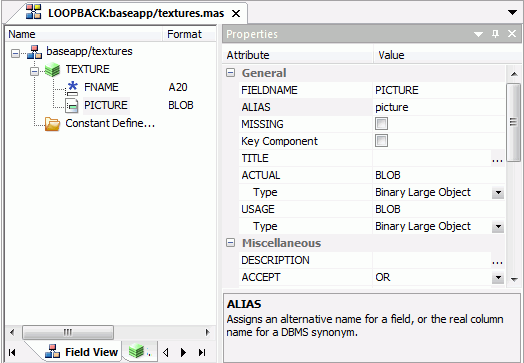Open the ACCEPT dropdown
Screen dimensions: 524x363
[x=498, y=277]
